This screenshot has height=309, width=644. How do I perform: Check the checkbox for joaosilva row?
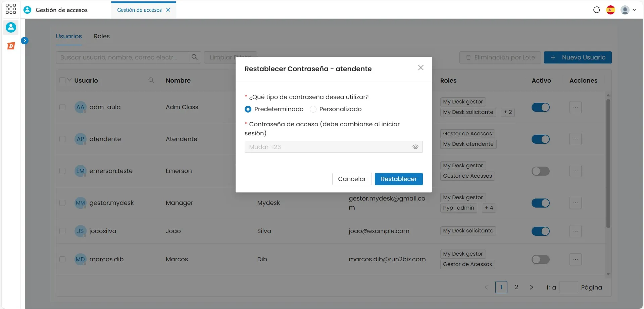pyautogui.click(x=62, y=231)
